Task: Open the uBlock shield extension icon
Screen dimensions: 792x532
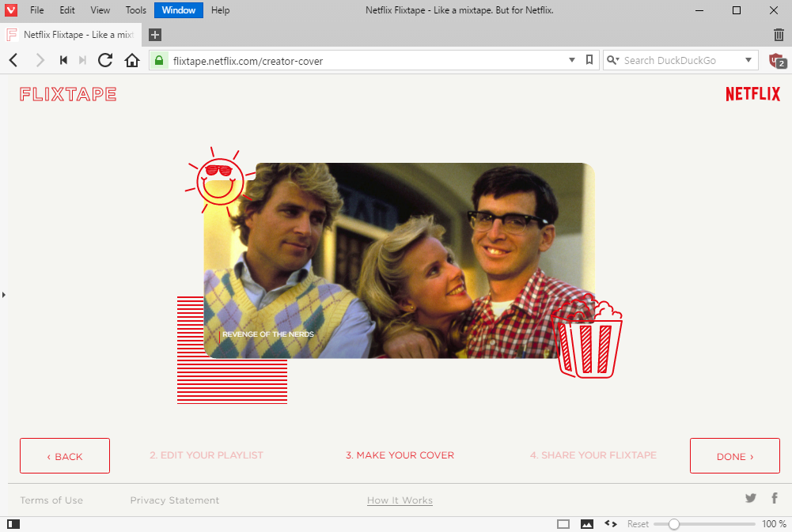Action: point(777,61)
